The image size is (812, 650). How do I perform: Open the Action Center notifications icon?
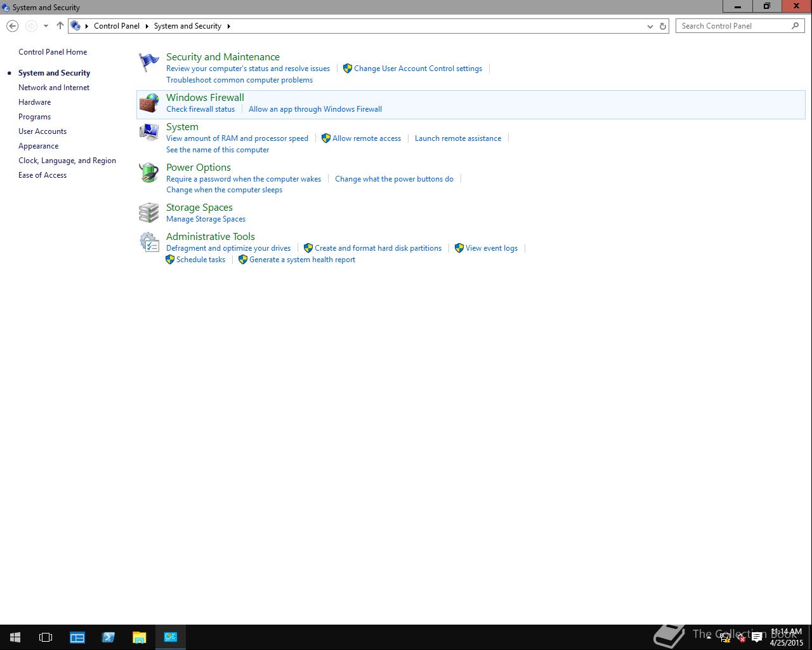tap(756, 638)
